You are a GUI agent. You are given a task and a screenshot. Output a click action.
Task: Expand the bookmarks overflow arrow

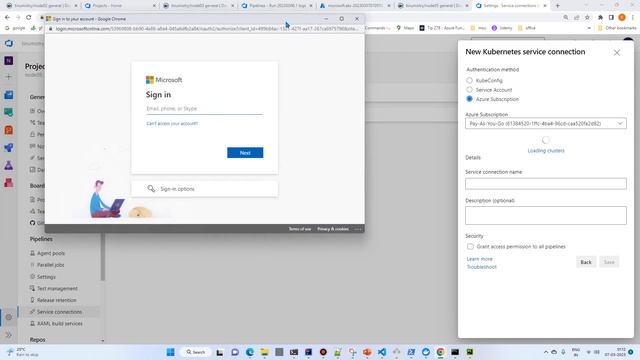point(589,28)
